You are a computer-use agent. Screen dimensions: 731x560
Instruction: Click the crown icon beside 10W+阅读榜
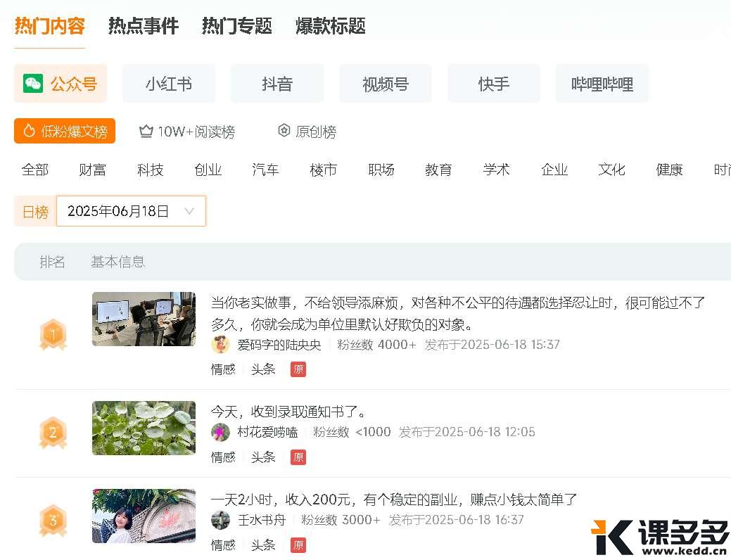146,132
